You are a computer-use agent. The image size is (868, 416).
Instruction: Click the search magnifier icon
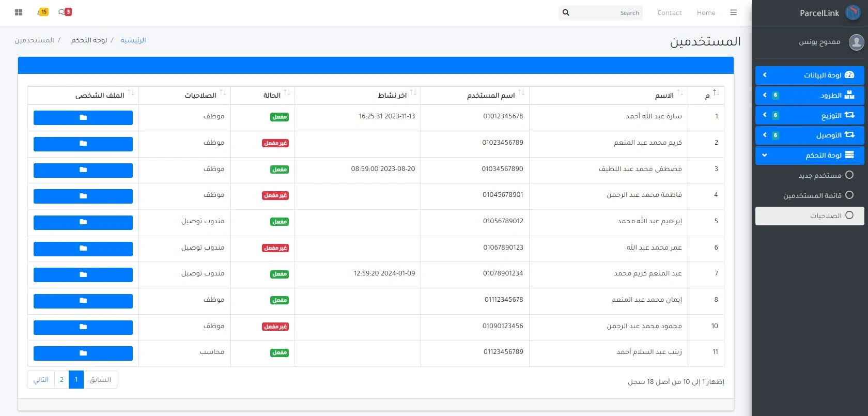pyautogui.click(x=566, y=12)
